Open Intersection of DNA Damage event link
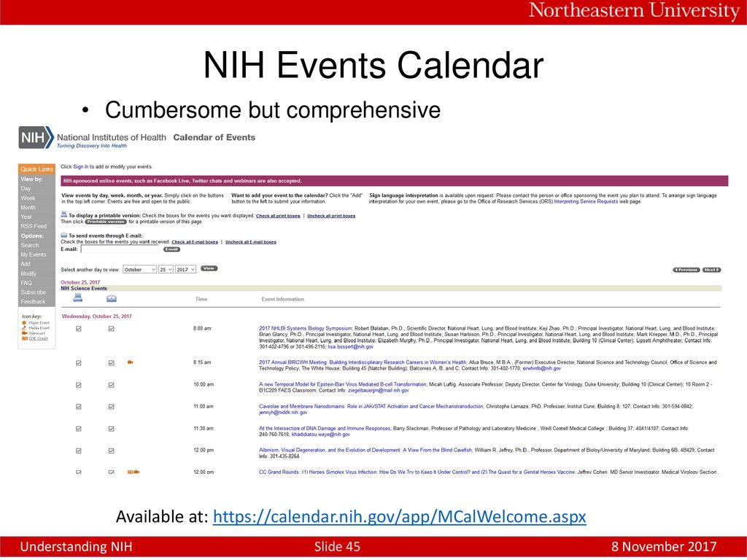This screenshot has height=560, width=747. click(x=325, y=429)
